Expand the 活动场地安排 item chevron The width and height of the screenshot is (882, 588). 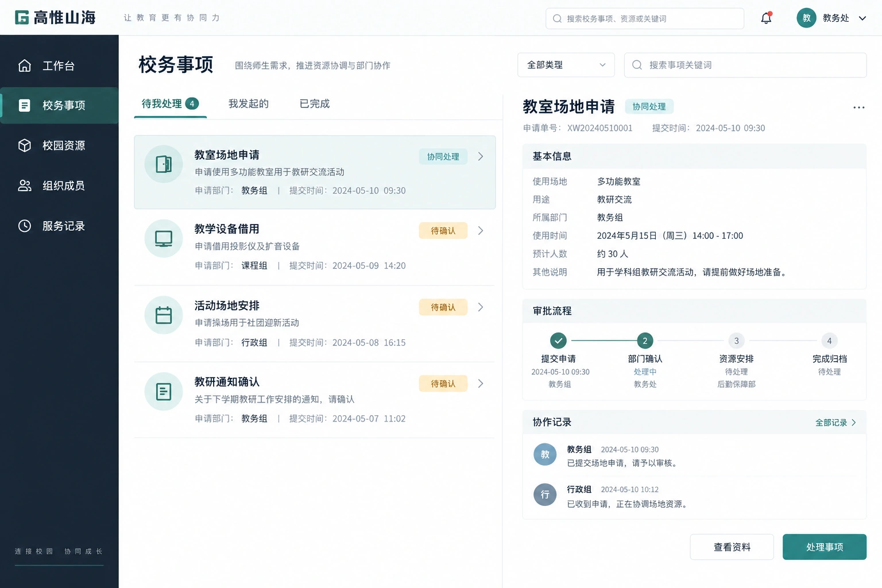click(481, 307)
